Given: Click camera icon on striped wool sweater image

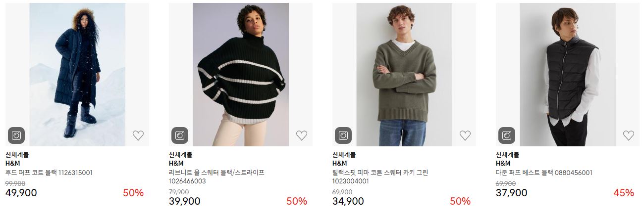Looking at the screenshot, I should pyautogui.click(x=180, y=135).
